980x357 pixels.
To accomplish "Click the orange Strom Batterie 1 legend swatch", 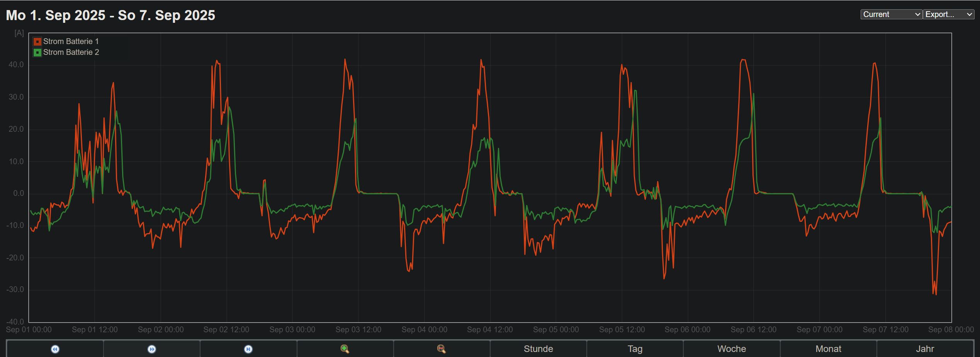I will (x=37, y=41).
